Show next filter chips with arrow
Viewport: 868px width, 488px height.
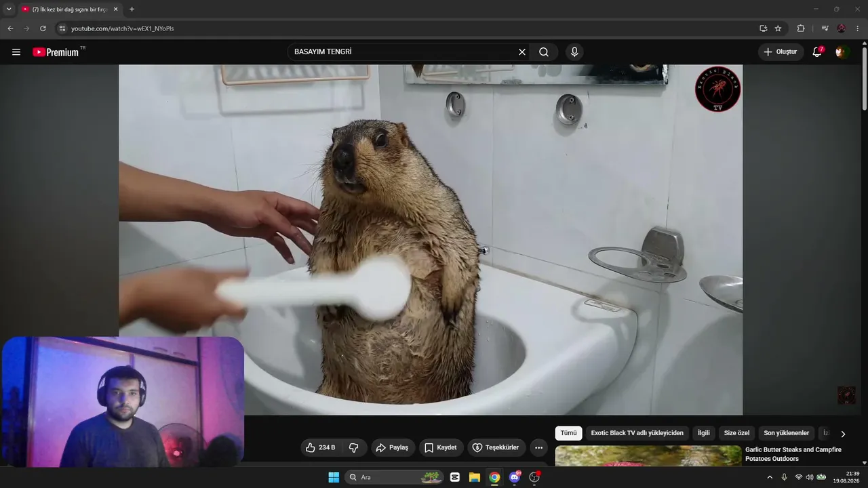click(x=843, y=434)
